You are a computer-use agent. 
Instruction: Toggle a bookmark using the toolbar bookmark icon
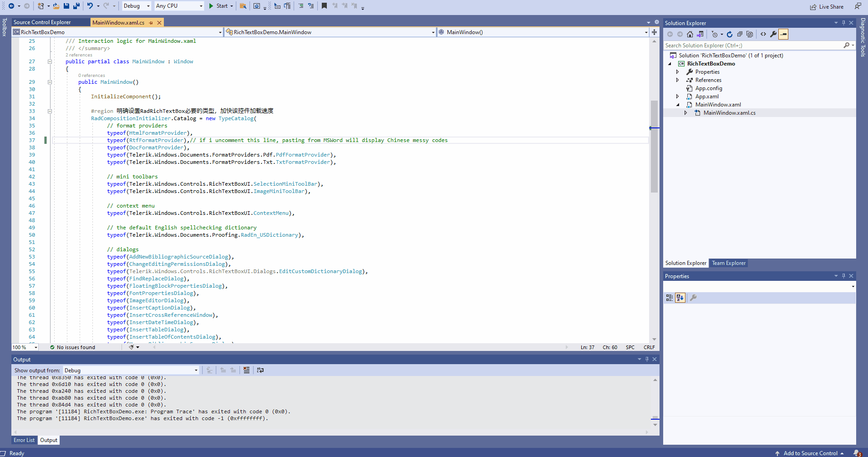(x=324, y=6)
